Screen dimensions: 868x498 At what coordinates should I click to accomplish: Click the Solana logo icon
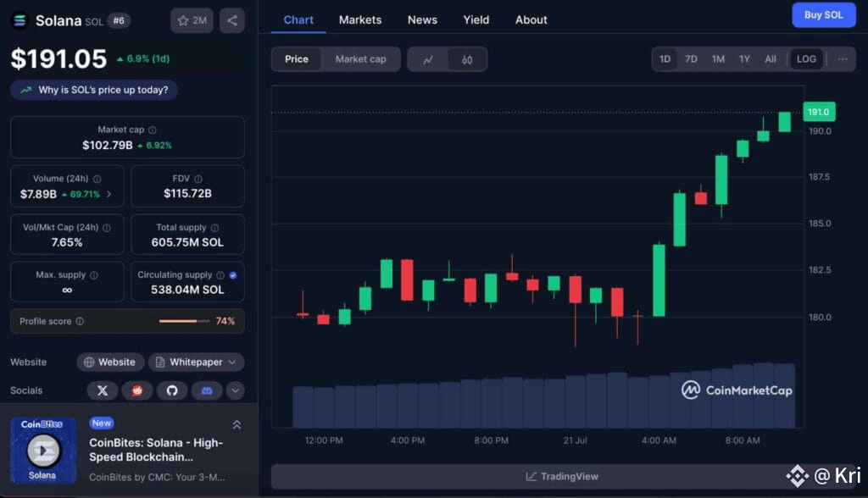20,20
